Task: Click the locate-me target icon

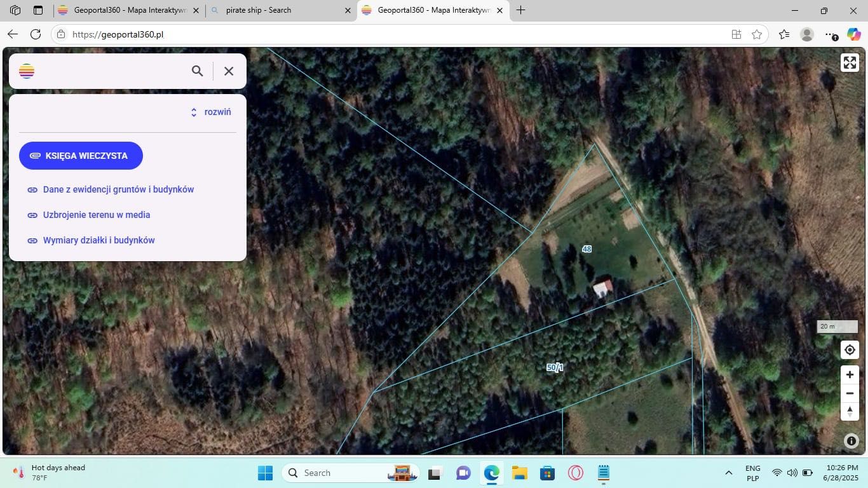Action: 850,349
